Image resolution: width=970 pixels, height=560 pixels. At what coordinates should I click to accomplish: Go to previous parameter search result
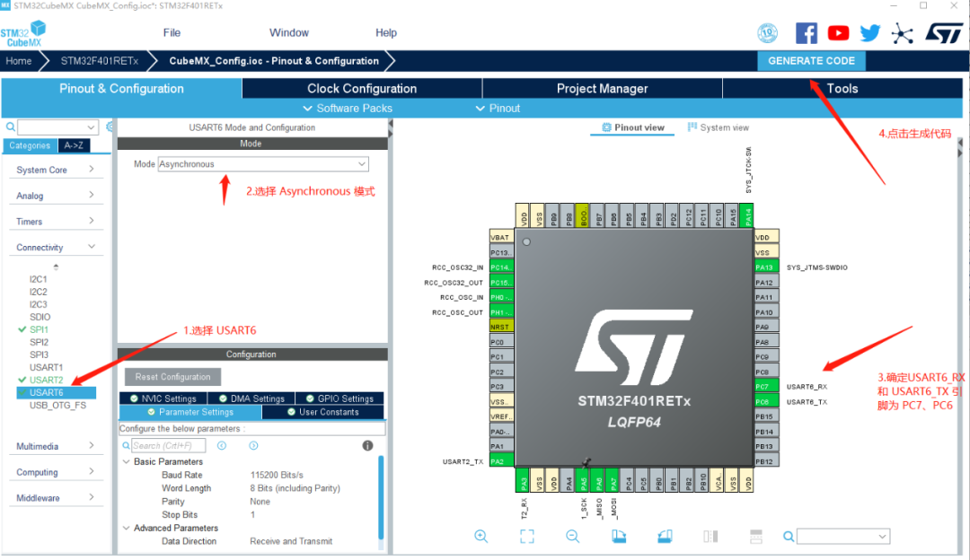click(x=222, y=446)
